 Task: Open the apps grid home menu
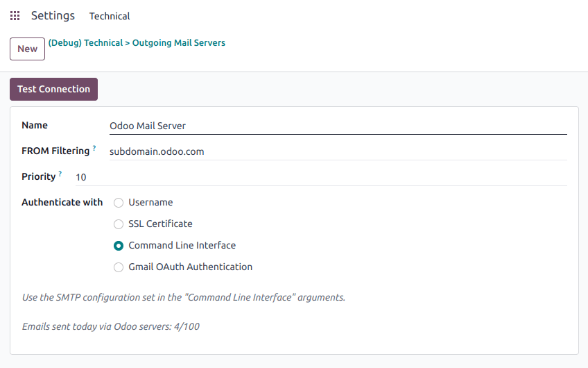click(15, 16)
